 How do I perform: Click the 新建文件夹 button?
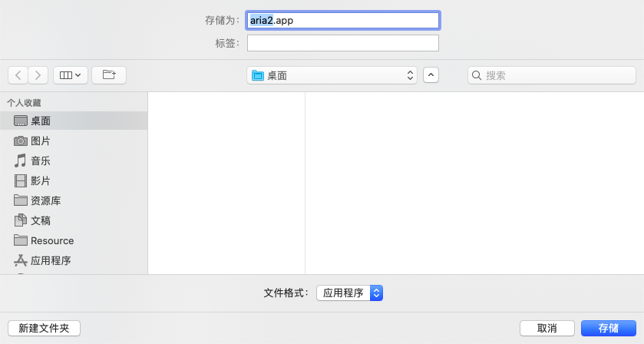[44, 328]
